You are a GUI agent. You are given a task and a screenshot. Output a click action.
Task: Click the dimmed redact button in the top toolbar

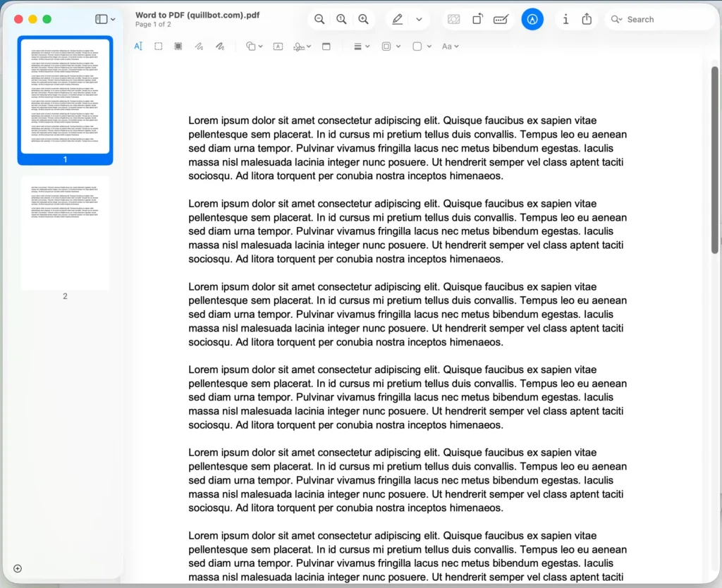pos(454,19)
